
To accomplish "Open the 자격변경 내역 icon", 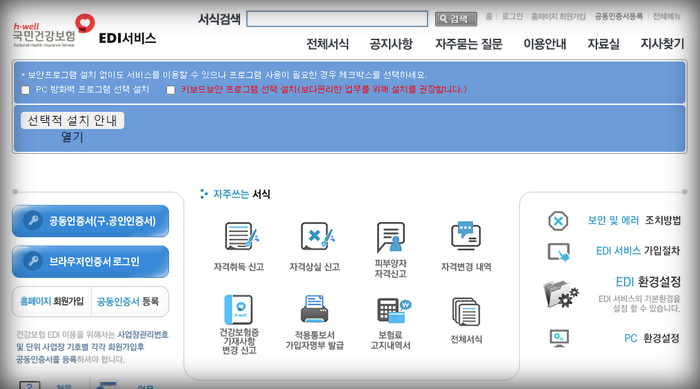I will pyautogui.click(x=466, y=235).
